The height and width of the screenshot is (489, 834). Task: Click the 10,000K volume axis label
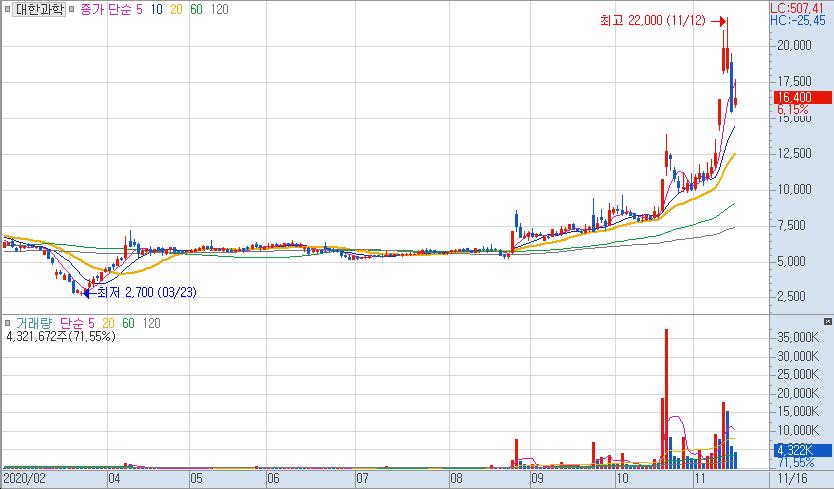click(x=798, y=430)
